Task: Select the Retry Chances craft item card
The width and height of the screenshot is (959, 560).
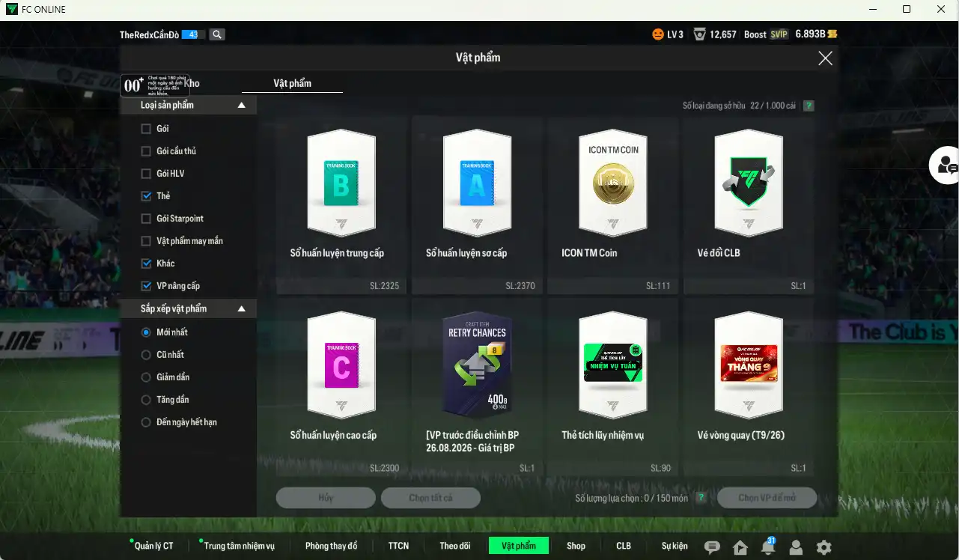Action: [477, 387]
